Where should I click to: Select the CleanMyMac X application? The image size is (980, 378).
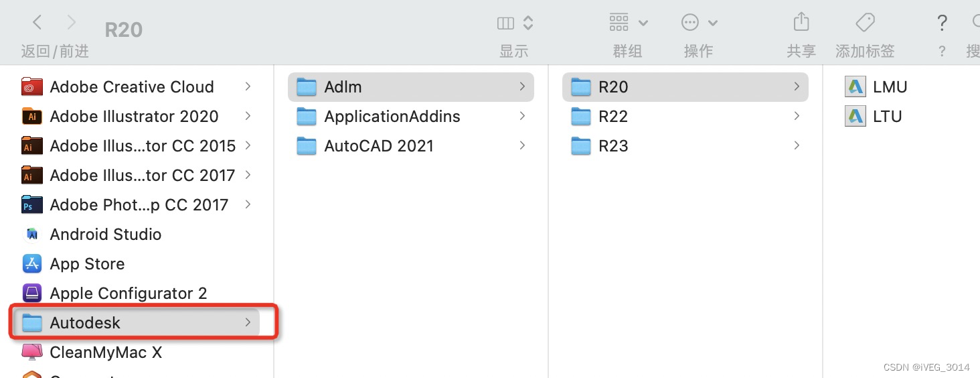tap(105, 352)
